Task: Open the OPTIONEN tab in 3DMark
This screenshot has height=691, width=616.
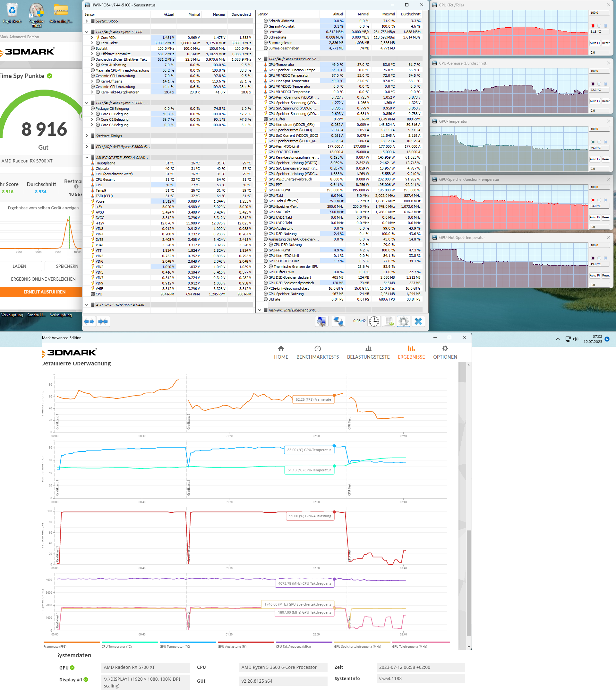Action: [445, 352]
